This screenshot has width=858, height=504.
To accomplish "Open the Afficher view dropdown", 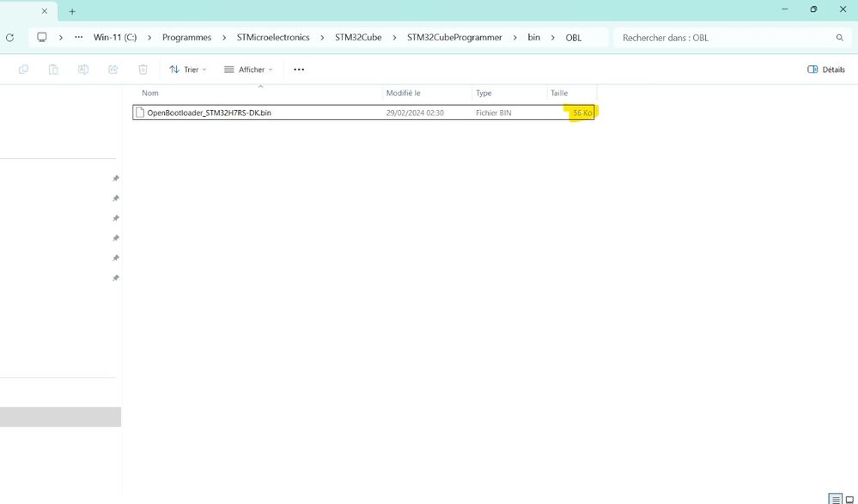I will tap(248, 70).
